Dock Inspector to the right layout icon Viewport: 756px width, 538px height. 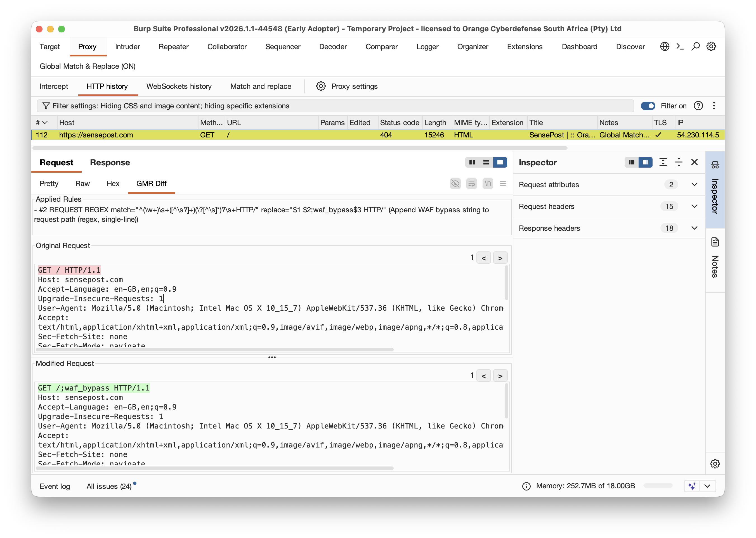click(645, 162)
